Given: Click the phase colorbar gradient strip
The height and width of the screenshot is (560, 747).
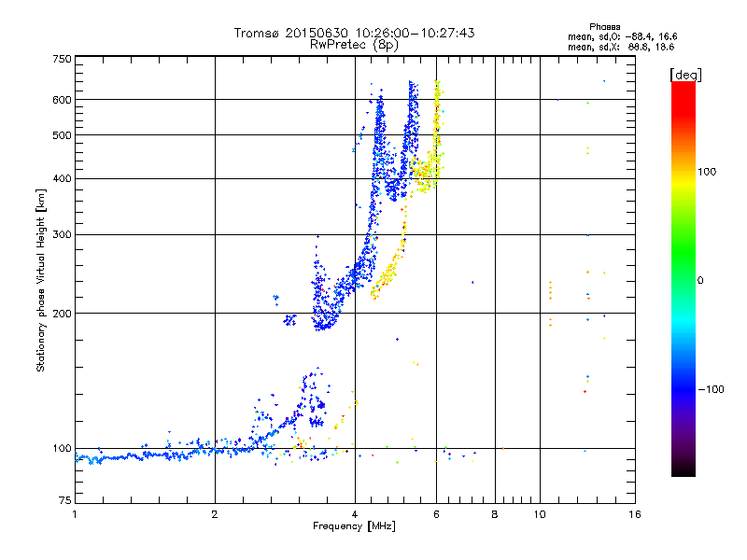Looking at the screenshot, I should click(684, 279).
